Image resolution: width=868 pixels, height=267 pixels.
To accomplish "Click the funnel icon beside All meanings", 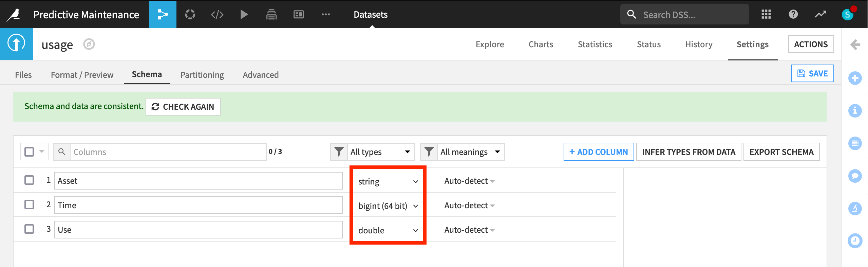I will coord(429,152).
